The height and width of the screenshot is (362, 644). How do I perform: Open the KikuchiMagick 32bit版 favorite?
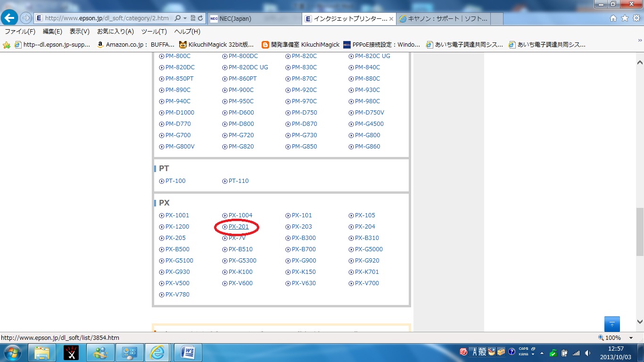tap(216, 45)
